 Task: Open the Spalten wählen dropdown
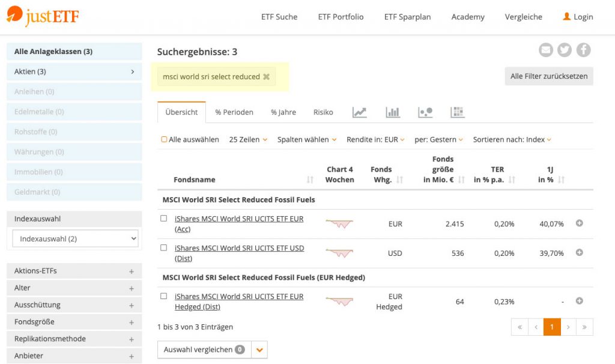coord(307,139)
